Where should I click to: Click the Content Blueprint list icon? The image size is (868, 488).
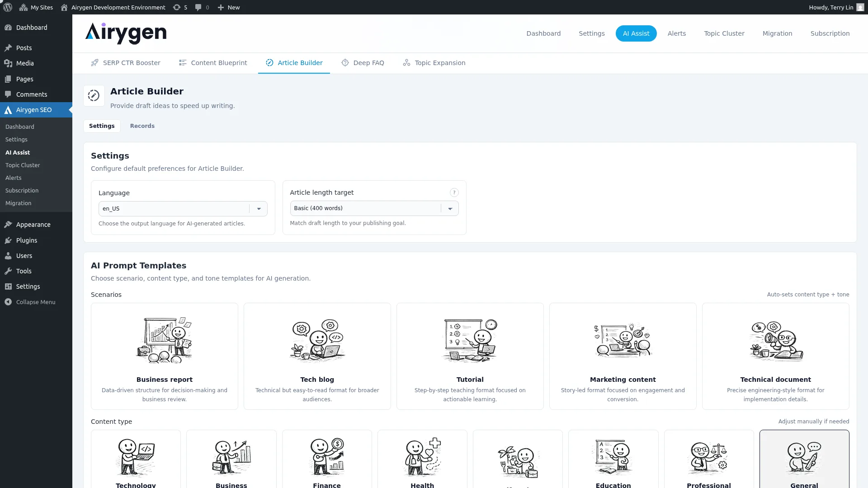(183, 63)
